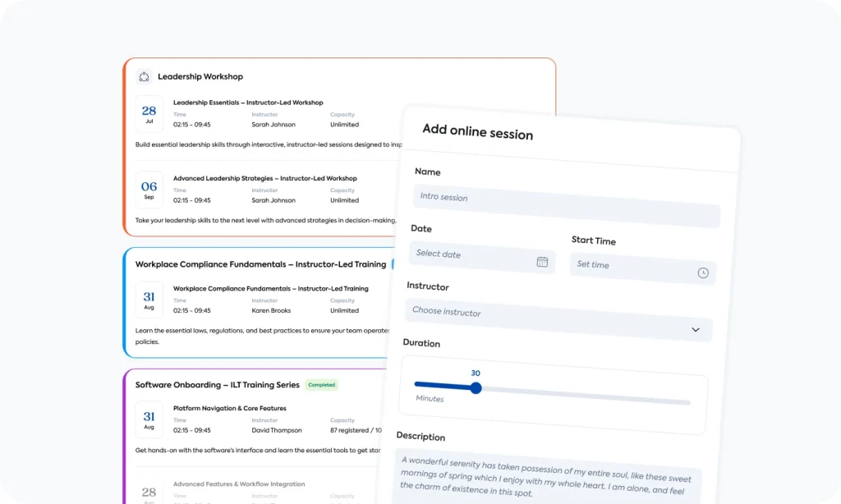Open the calendar icon in the Date field
The image size is (841, 504).
(x=542, y=261)
